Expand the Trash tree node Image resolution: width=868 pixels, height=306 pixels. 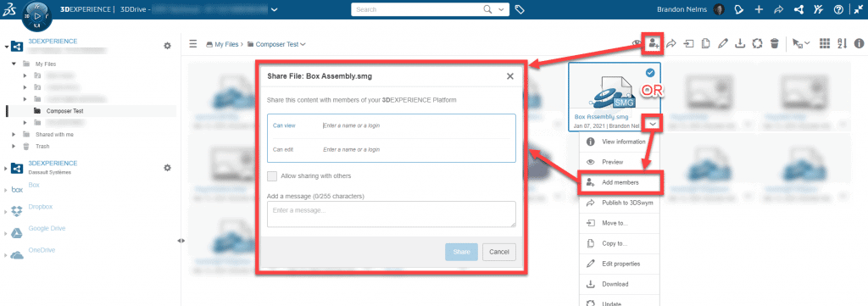pyautogui.click(x=14, y=147)
